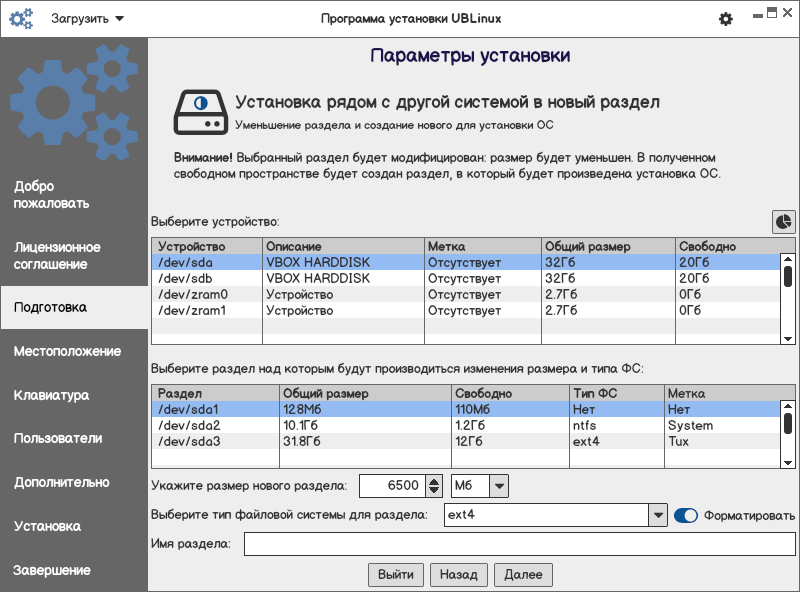The height and width of the screenshot is (592, 800).
Task: Click the settings gear icon in title bar
Action: [726, 19]
